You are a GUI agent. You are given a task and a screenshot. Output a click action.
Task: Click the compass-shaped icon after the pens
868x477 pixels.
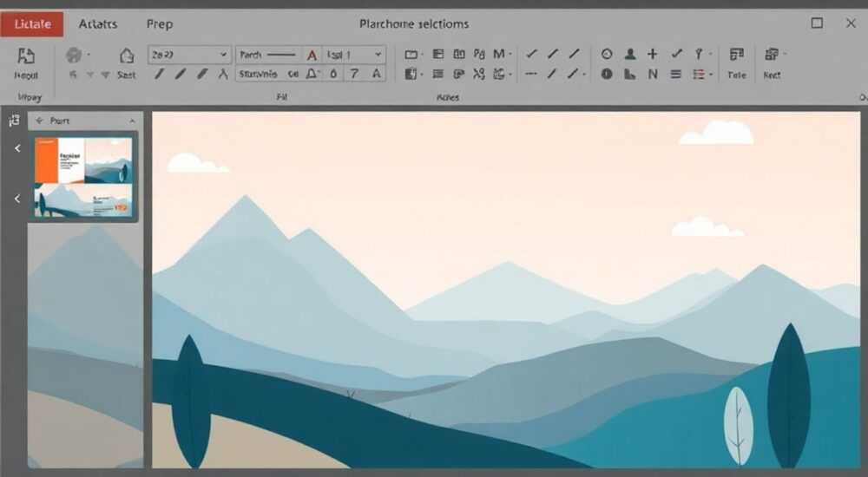[223, 74]
